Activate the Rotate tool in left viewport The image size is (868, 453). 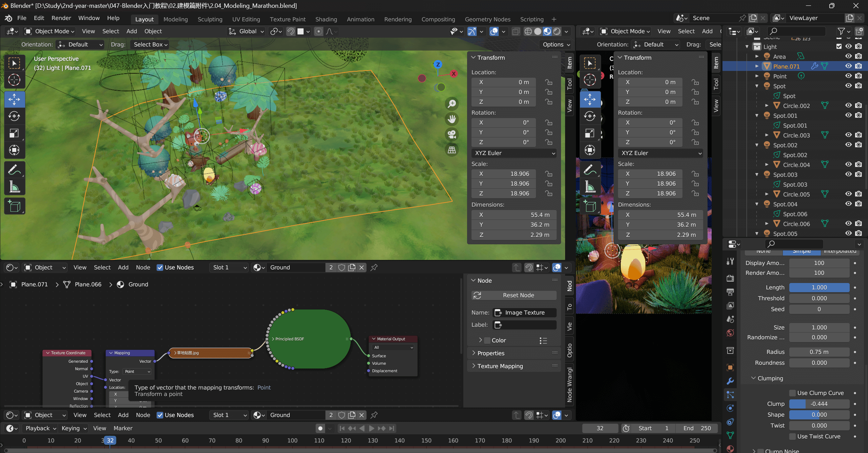14,116
